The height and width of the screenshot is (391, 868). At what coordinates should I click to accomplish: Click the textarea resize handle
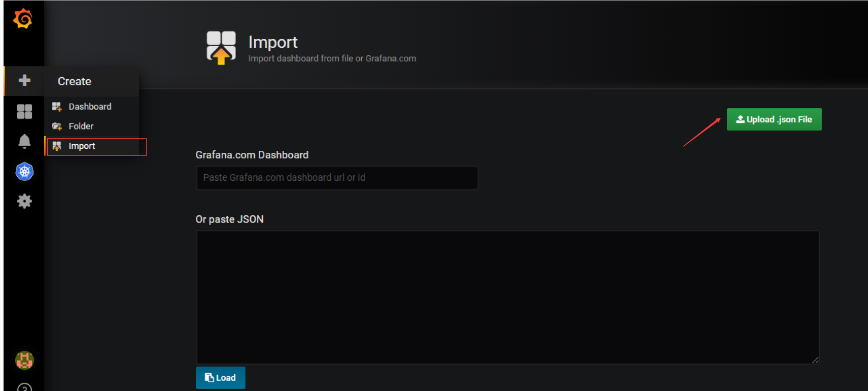click(815, 360)
